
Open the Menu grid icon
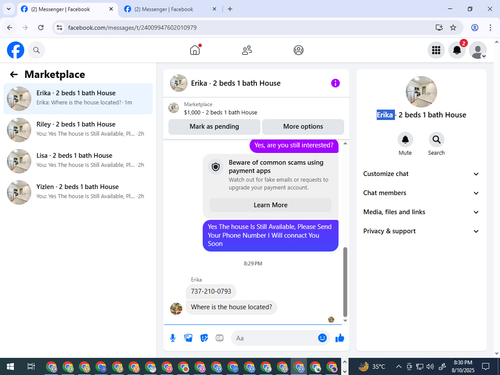(436, 50)
